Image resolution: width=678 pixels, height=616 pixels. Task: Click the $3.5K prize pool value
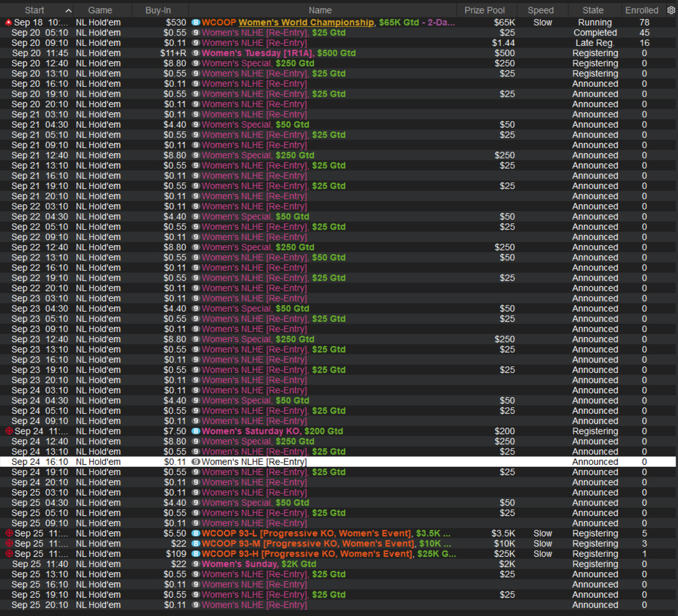tap(503, 533)
